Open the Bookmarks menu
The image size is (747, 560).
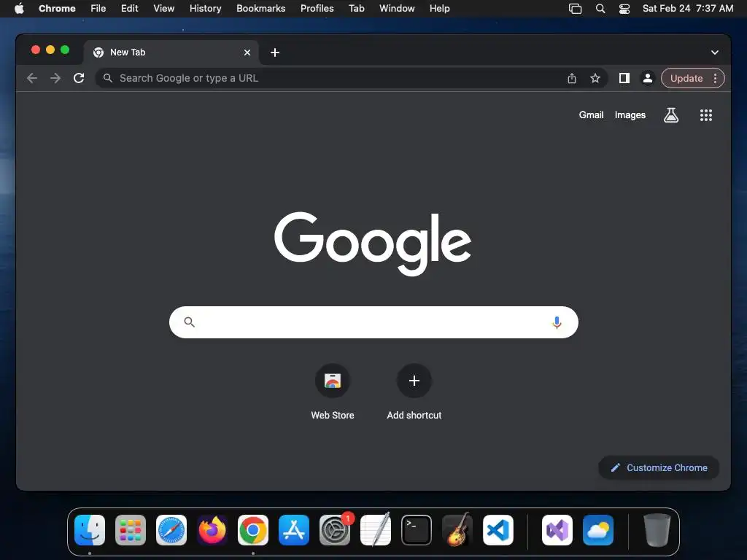[260, 8]
